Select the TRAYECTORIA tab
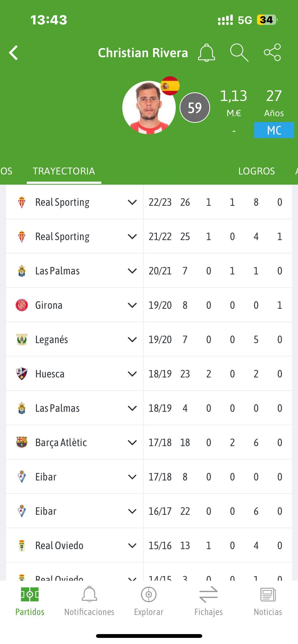This screenshot has width=298, height=644. 64,171
